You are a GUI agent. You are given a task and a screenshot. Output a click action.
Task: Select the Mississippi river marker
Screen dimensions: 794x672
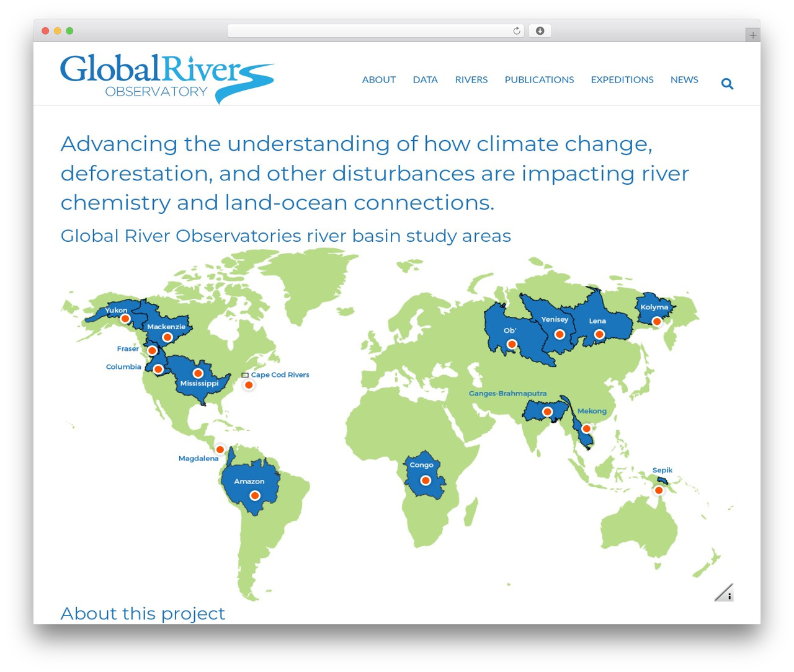click(198, 373)
